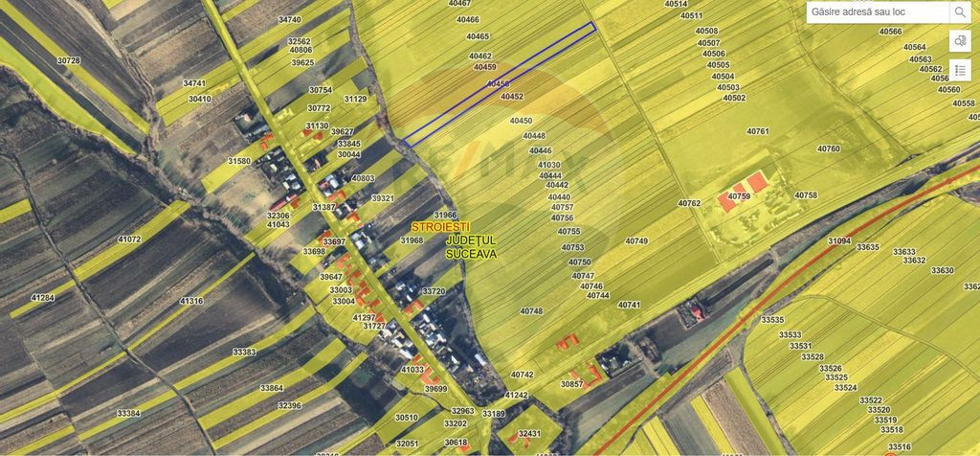Click parcel 34740 on the map
The image size is (980, 456).
tap(289, 19)
